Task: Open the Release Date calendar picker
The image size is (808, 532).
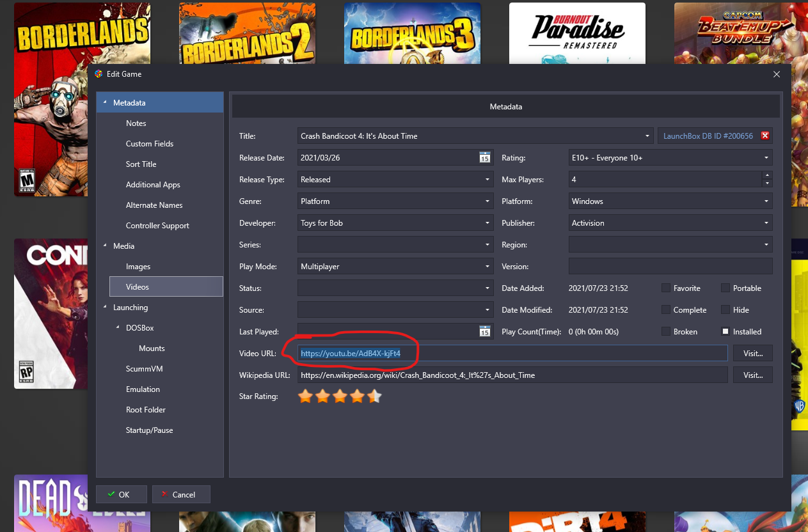Action: 484,158
